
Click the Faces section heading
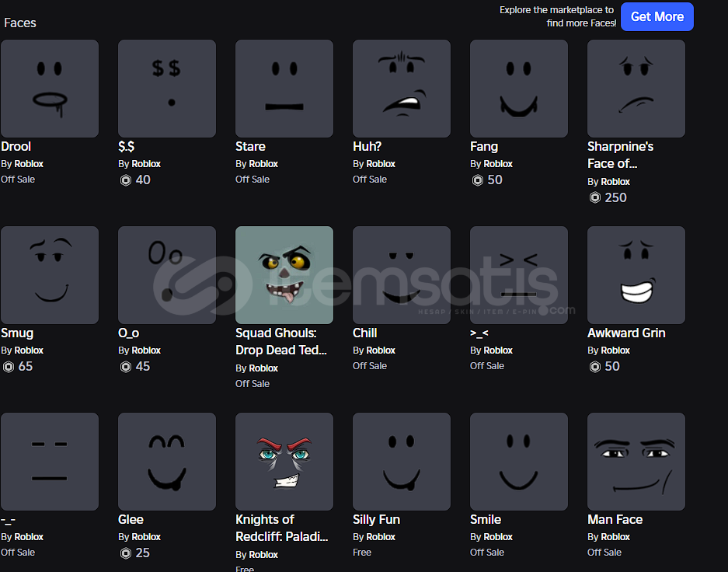[20, 23]
